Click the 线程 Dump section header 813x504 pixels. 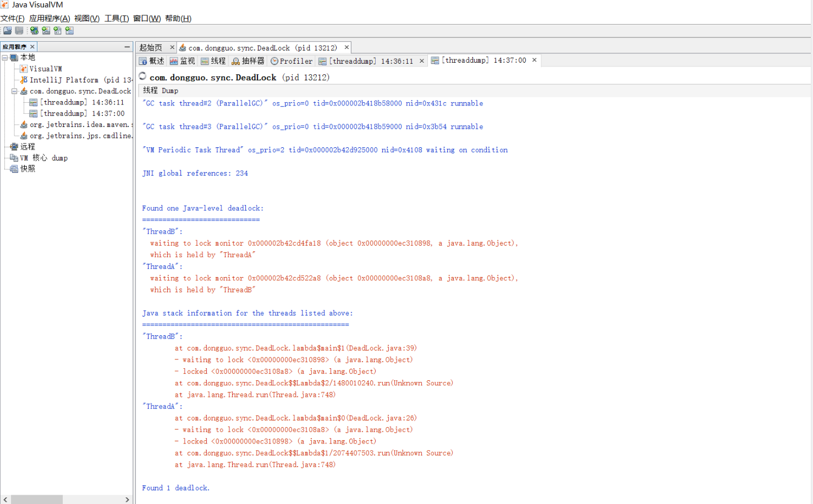tap(161, 91)
